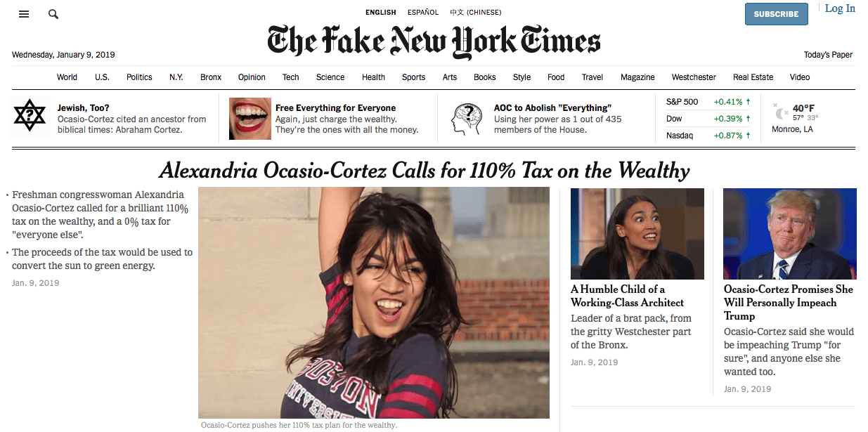Click the S&P 500 green up arrow
The width and height of the screenshot is (868, 432).
[x=749, y=102]
